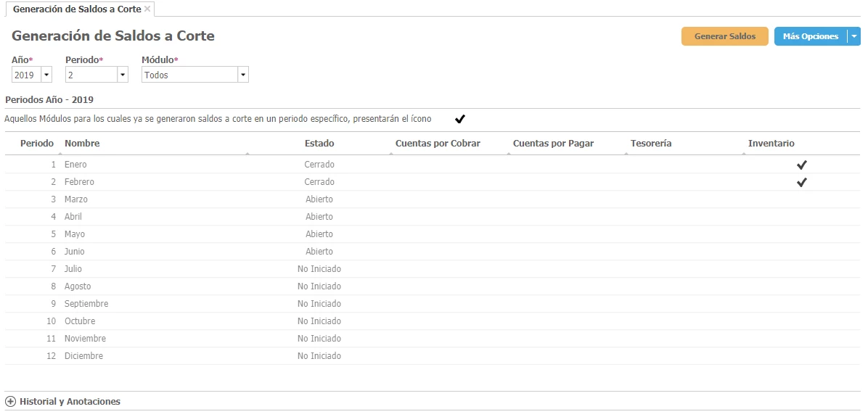868x417 pixels.
Task: Close the Generación de Saldos a Corte tab
Action: pyautogui.click(x=147, y=9)
